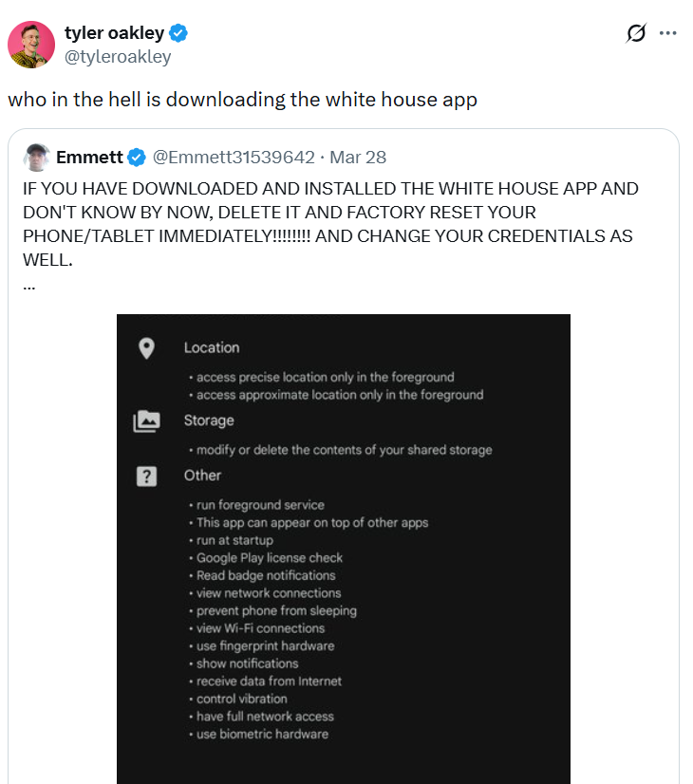Open the three-dot more options menu
693x784 pixels.
(x=669, y=31)
